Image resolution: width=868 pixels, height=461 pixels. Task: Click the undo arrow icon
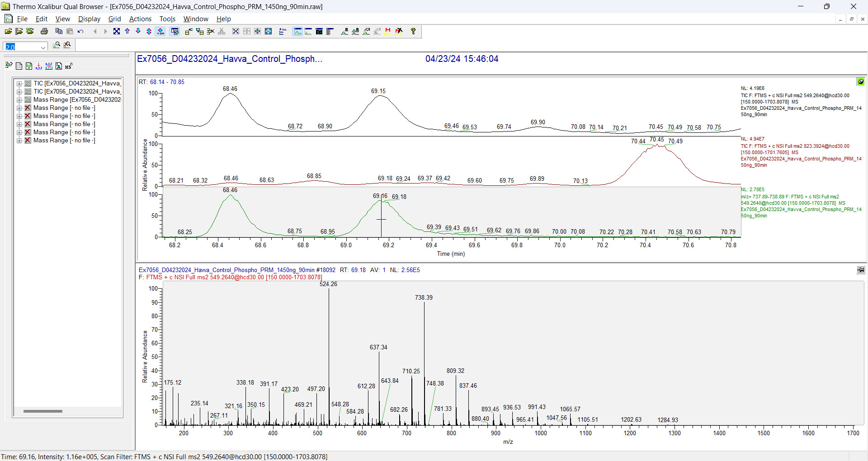coord(80,31)
